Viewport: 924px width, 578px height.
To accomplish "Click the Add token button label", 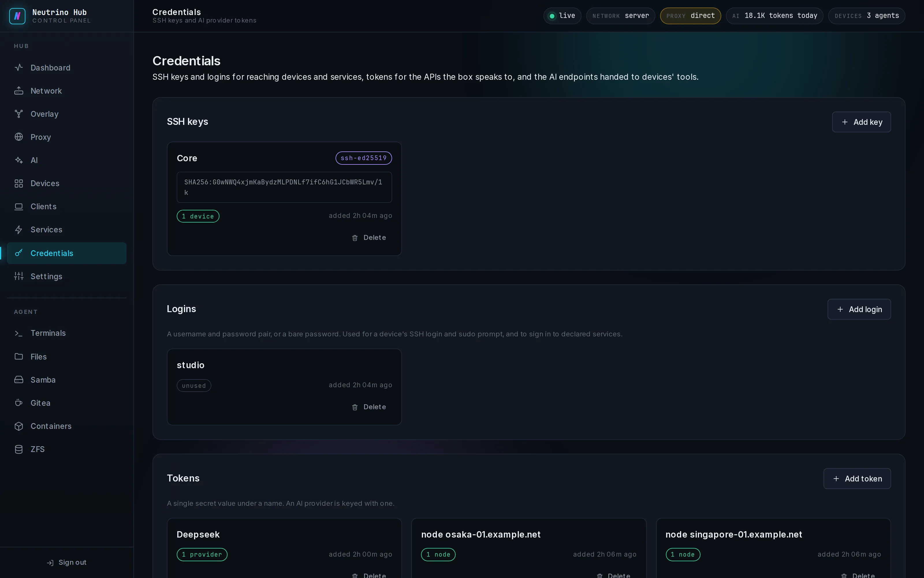I will point(863,479).
